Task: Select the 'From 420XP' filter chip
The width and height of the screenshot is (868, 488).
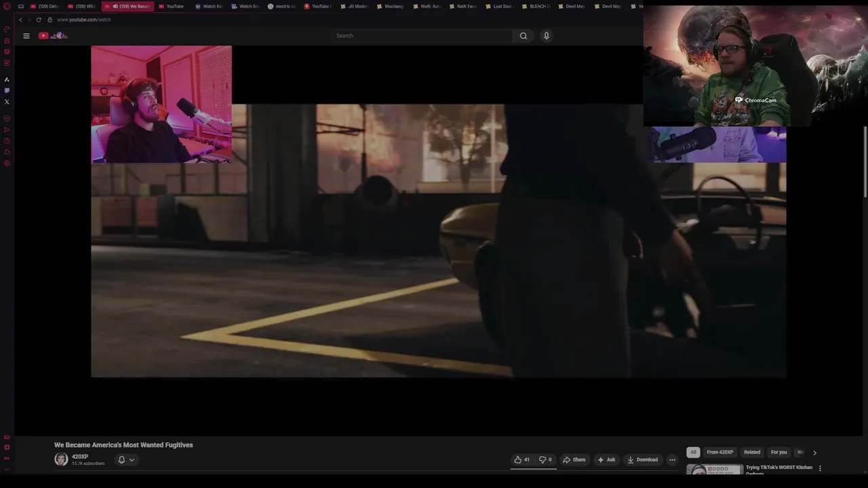Action: coord(720,452)
